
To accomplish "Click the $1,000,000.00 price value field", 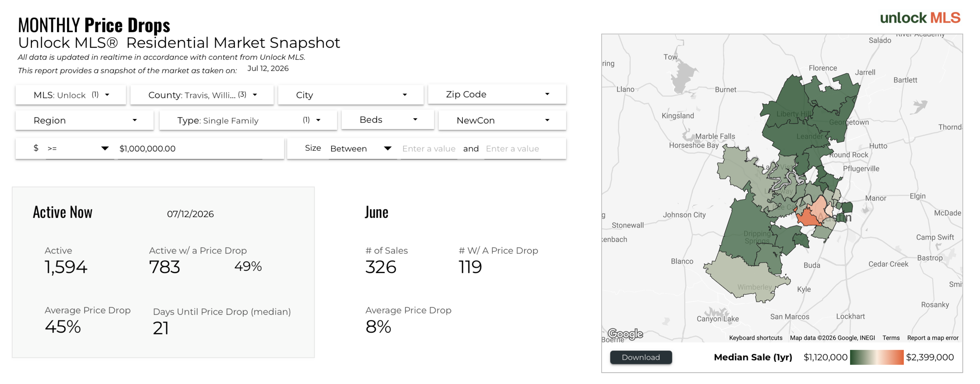I will tap(190, 148).
